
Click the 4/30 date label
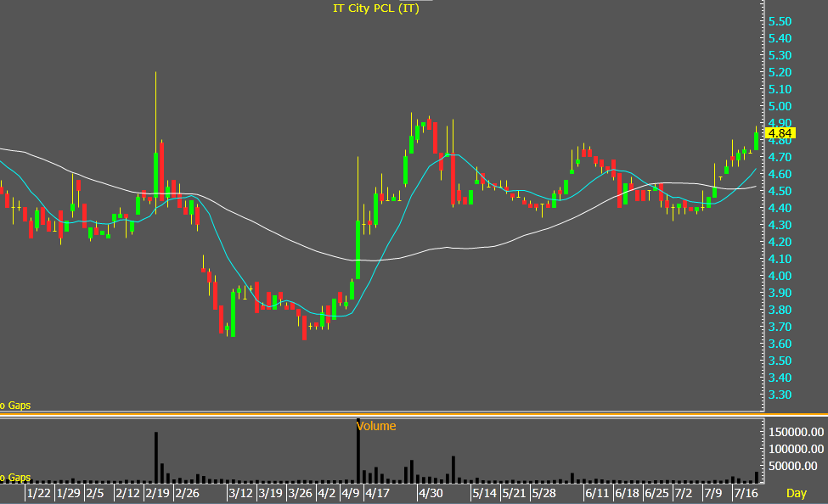tap(431, 494)
